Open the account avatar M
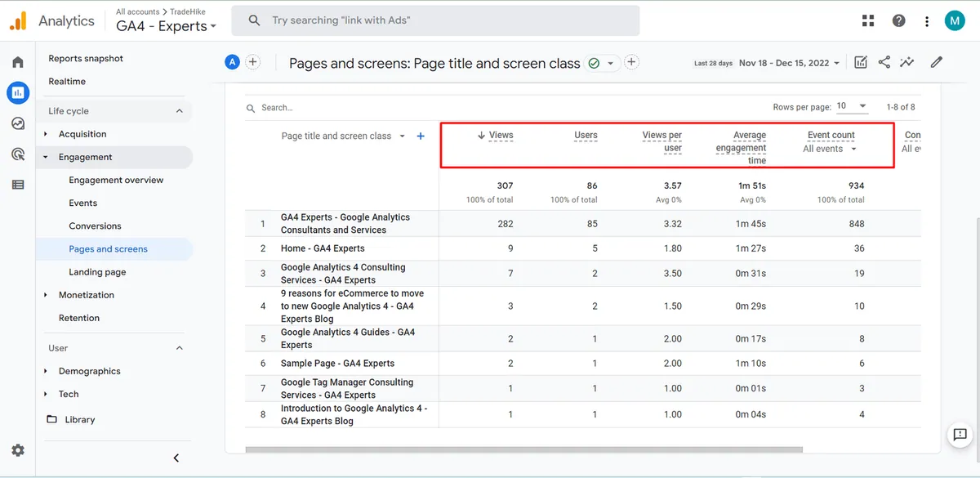The height and width of the screenshot is (478, 980). pyautogui.click(x=955, y=21)
